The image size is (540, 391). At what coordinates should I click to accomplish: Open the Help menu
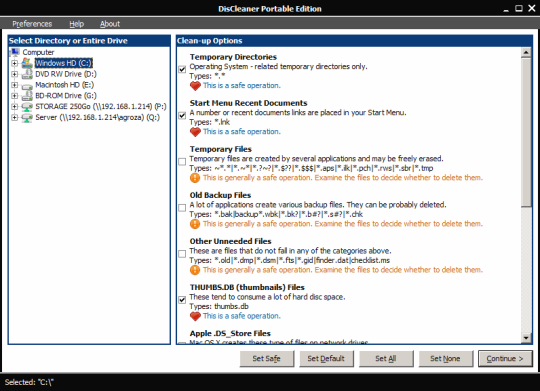point(76,24)
